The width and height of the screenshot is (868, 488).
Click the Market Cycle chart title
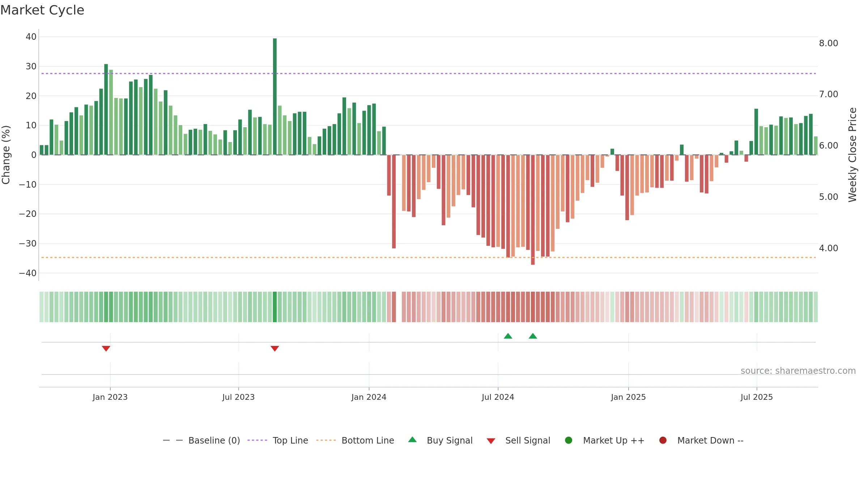pyautogui.click(x=42, y=10)
